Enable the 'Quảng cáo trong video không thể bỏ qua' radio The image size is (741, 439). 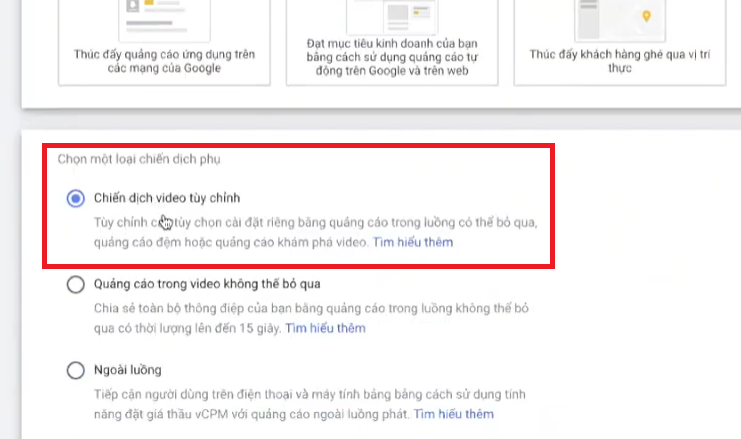tap(75, 285)
